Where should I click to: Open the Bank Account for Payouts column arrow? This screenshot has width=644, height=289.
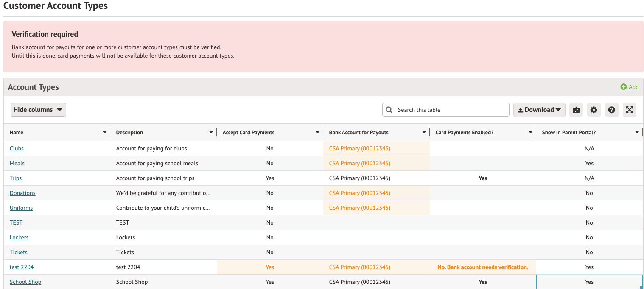pyautogui.click(x=424, y=133)
